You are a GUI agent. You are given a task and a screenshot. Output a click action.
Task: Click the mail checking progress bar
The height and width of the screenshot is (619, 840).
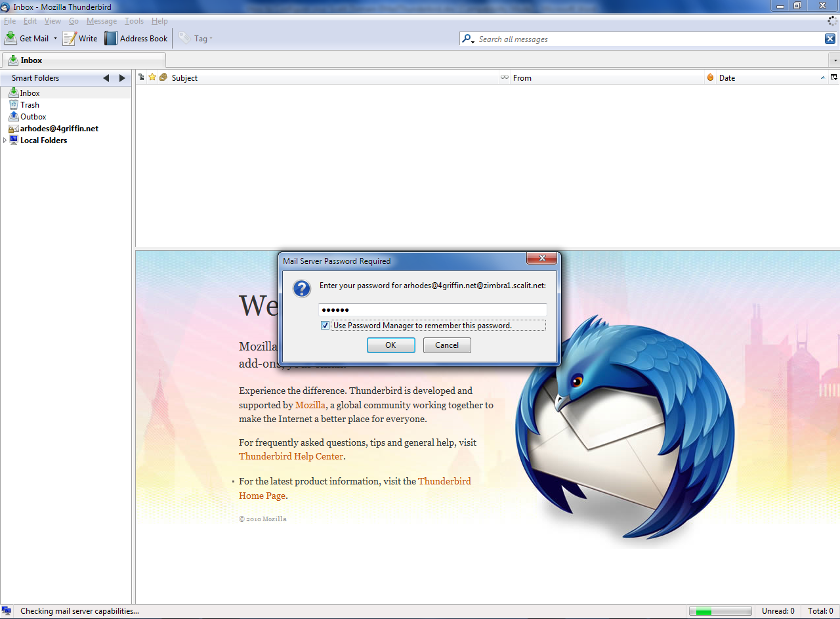(x=721, y=611)
